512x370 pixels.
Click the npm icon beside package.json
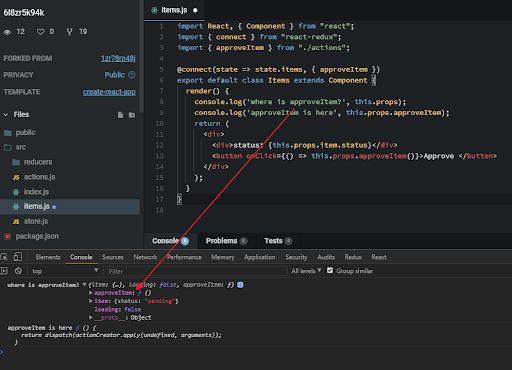coord(8,237)
